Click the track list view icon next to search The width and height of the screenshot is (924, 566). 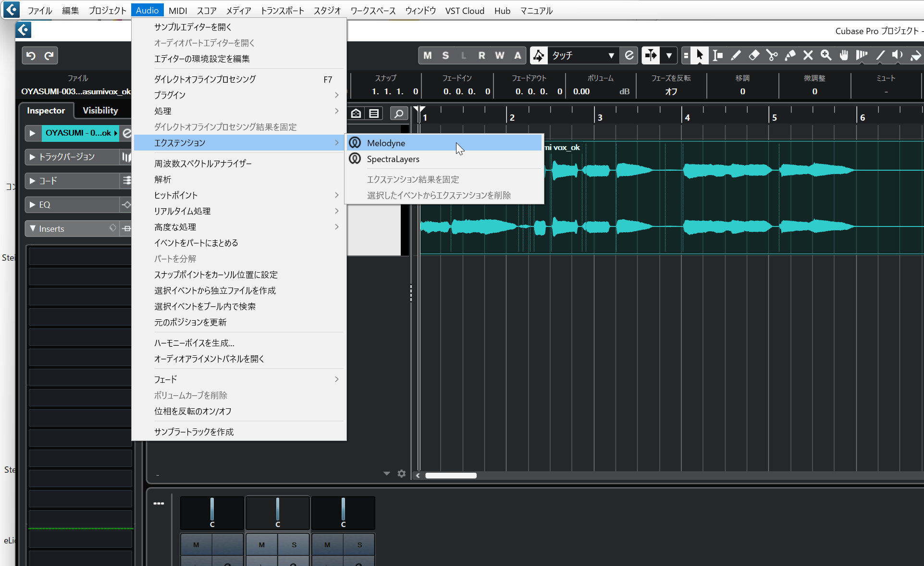(x=374, y=113)
